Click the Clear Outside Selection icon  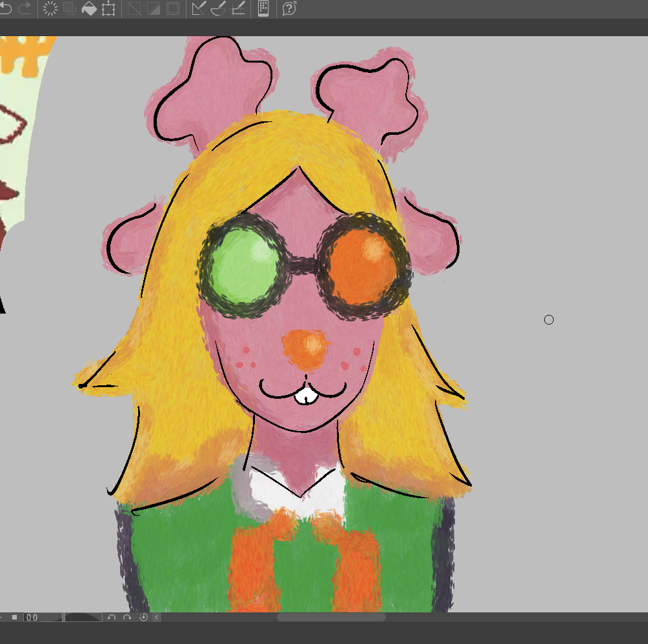[70, 8]
